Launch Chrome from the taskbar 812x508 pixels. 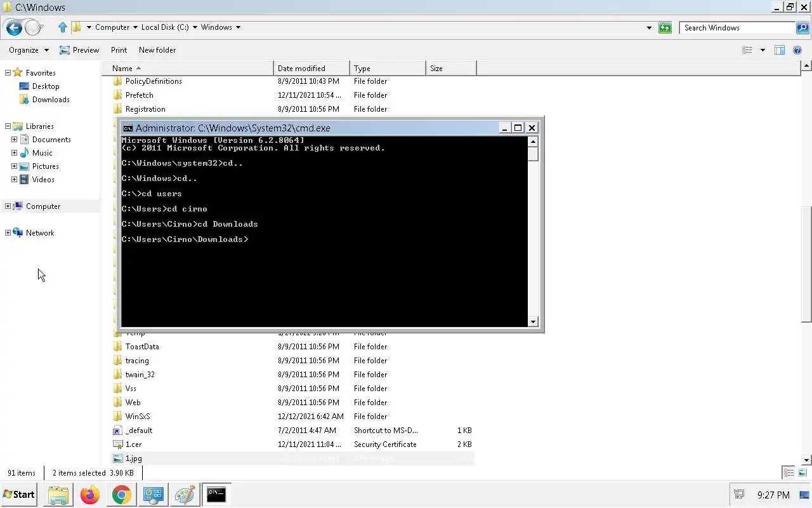click(x=121, y=495)
